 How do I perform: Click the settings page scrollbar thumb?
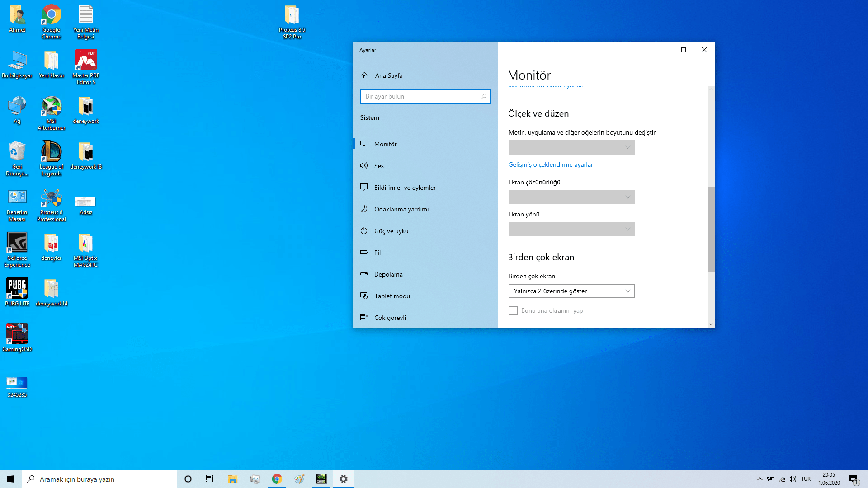[x=711, y=230]
